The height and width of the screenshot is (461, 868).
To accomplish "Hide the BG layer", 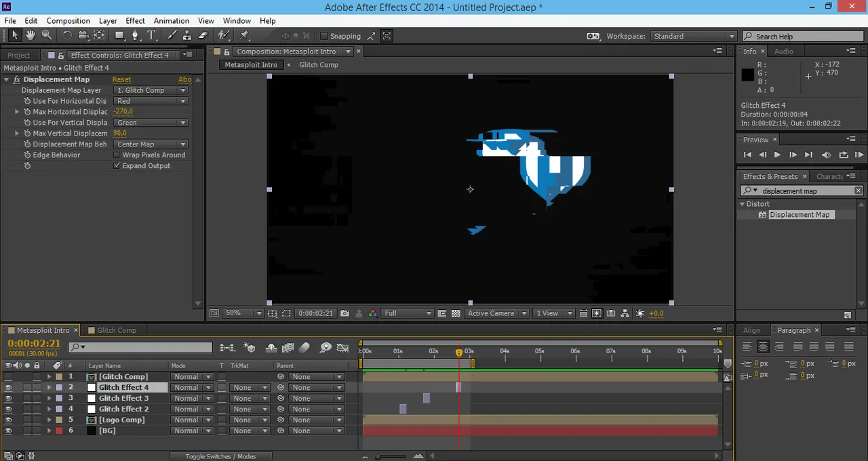I will click(8, 431).
